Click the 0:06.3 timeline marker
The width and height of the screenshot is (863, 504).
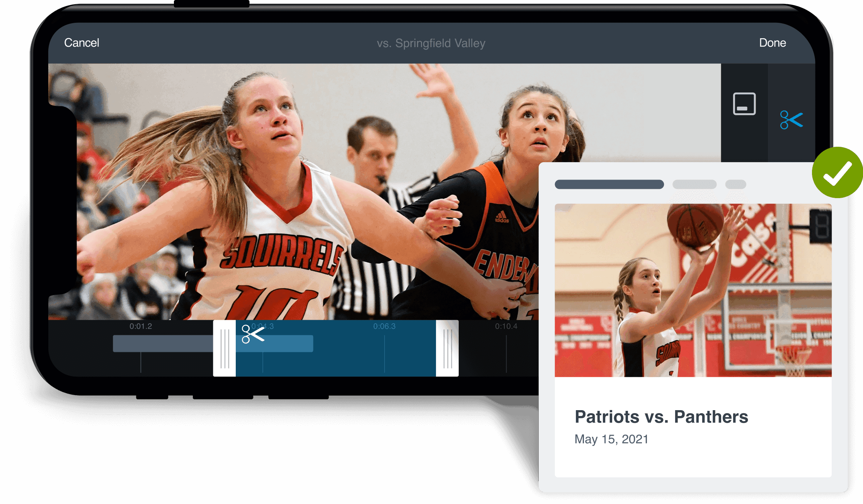pyautogui.click(x=384, y=326)
